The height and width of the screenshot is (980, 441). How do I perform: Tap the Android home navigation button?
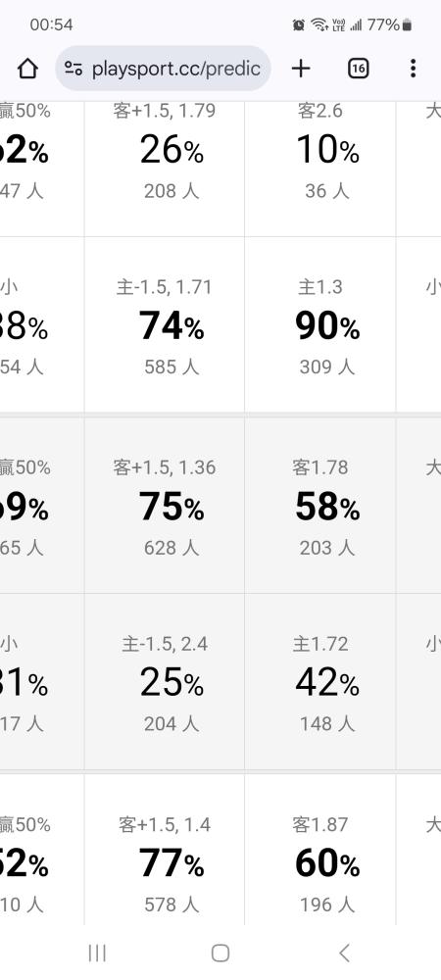point(220,954)
